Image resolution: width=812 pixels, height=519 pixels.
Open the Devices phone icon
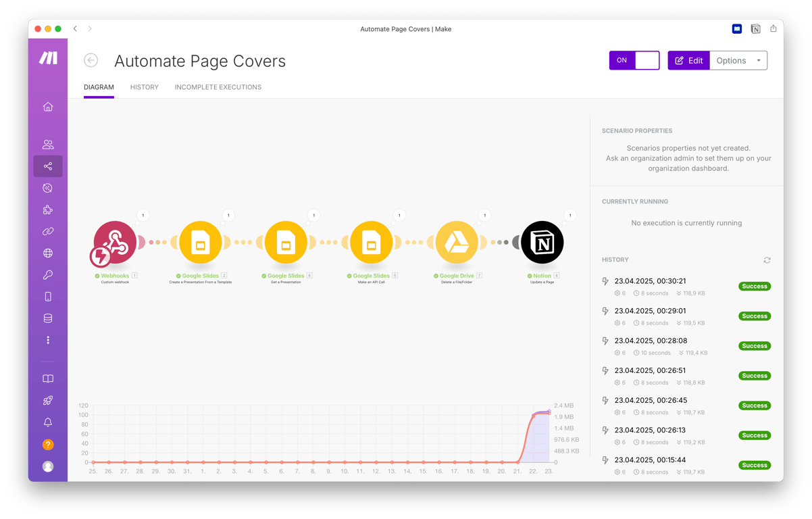(48, 297)
